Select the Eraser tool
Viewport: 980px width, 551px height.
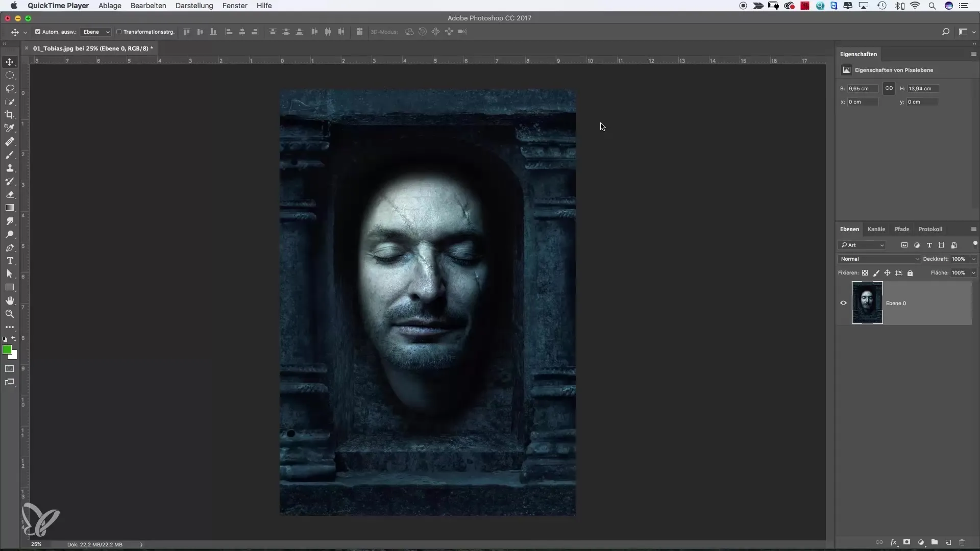click(10, 194)
